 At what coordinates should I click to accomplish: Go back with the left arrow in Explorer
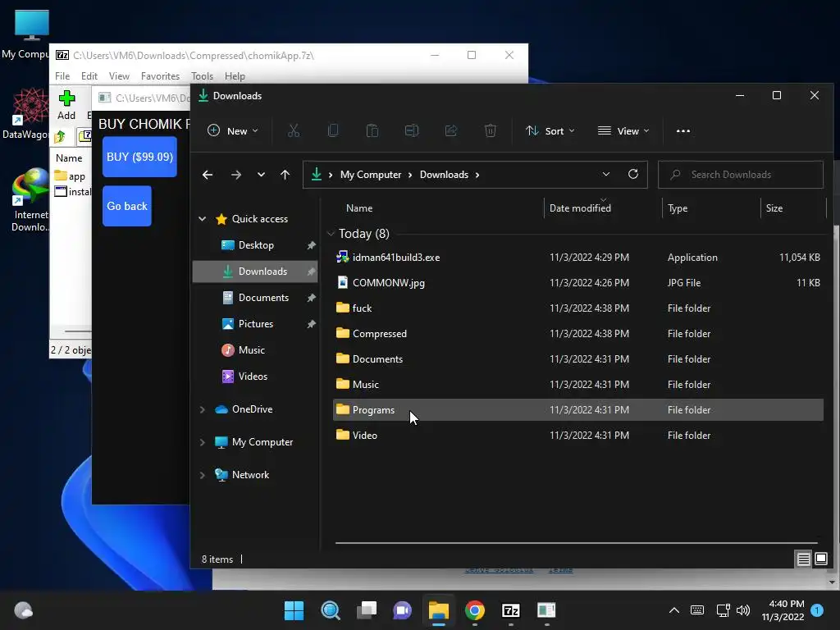tap(208, 175)
